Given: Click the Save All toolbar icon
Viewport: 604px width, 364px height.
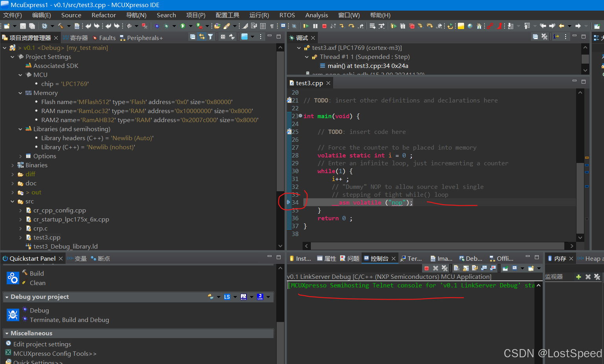Looking at the screenshot, I should [x=32, y=26].
